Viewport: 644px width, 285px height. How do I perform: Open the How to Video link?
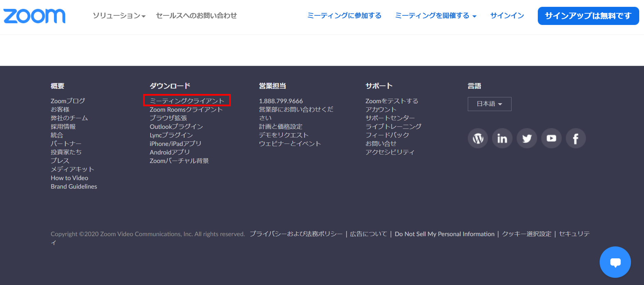tap(69, 178)
